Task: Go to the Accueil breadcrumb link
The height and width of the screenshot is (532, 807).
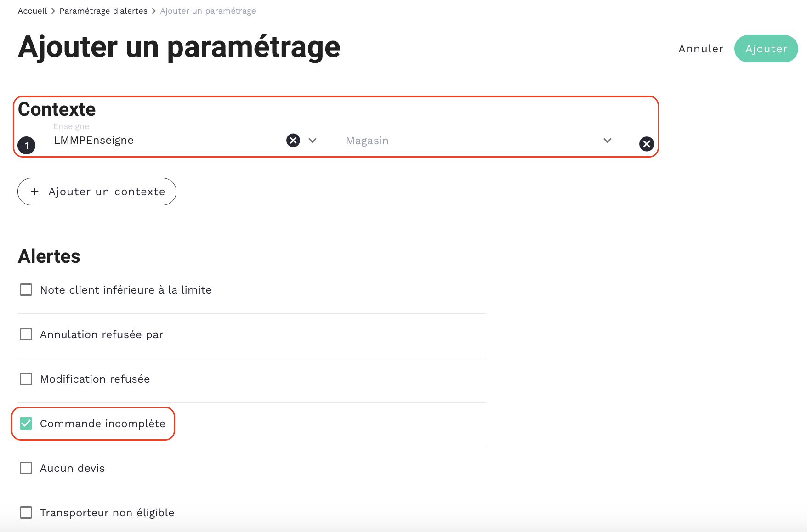Action: [32, 11]
